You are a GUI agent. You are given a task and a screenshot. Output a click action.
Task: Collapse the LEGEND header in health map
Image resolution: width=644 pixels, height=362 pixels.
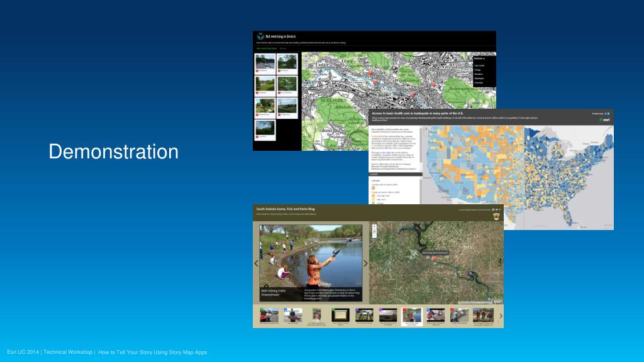click(396, 174)
